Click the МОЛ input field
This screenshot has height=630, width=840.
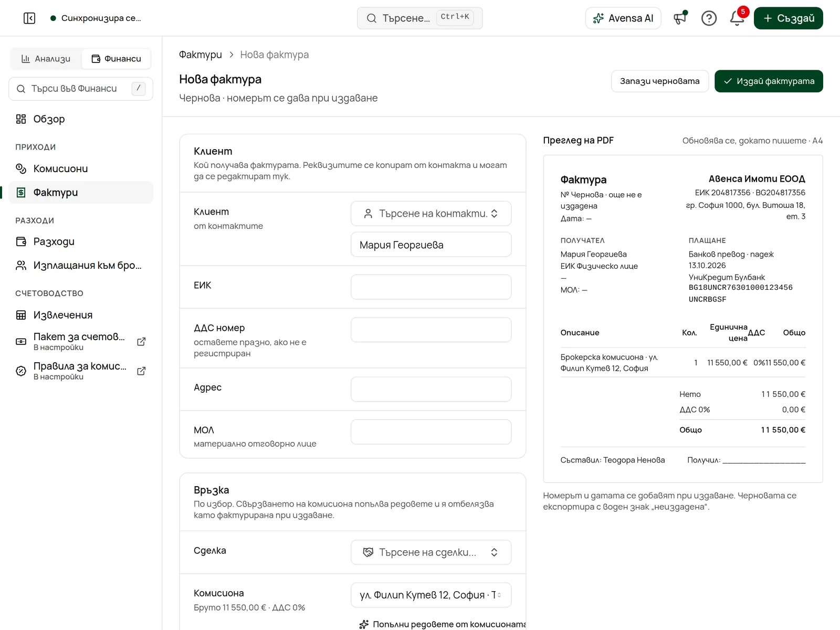pyautogui.click(x=431, y=432)
